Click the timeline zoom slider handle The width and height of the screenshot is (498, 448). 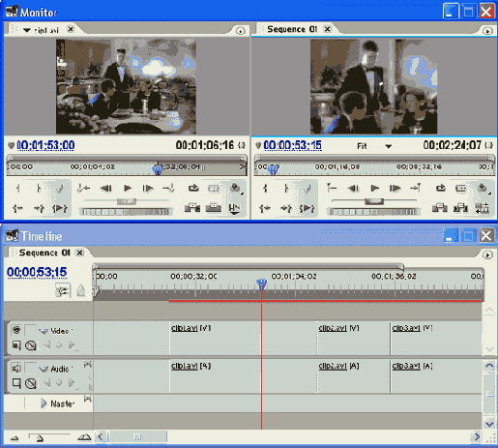pyautogui.click(x=40, y=438)
